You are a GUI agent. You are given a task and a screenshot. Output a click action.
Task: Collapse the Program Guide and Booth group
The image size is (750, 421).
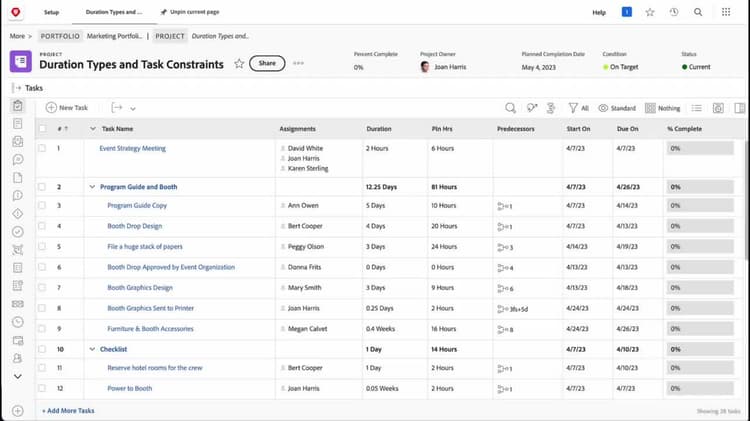point(92,187)
